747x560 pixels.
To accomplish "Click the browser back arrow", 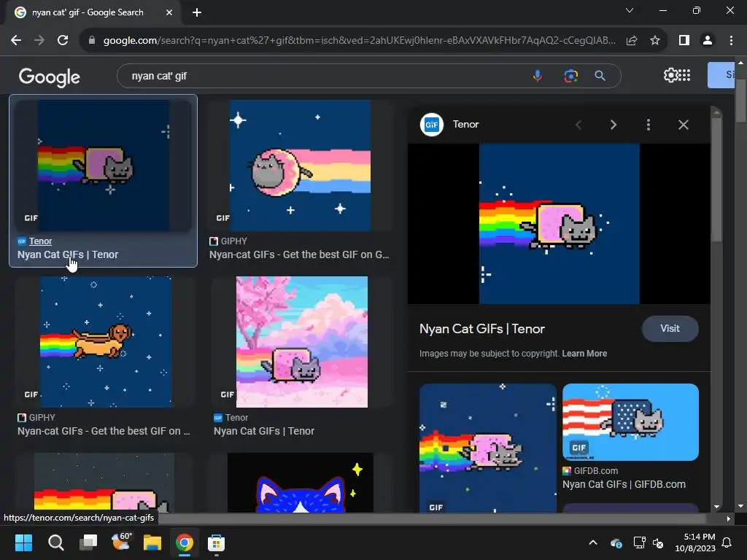I will click(x=16, y=41).
